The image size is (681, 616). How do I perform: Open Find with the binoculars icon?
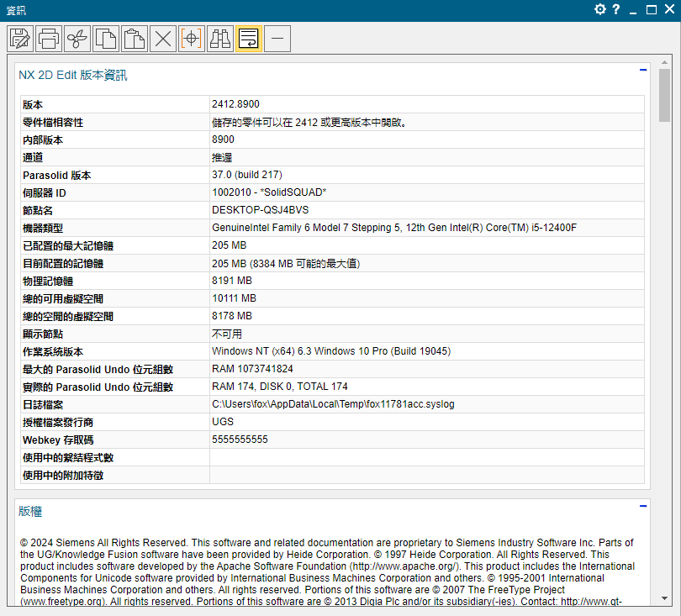(220, 38)
